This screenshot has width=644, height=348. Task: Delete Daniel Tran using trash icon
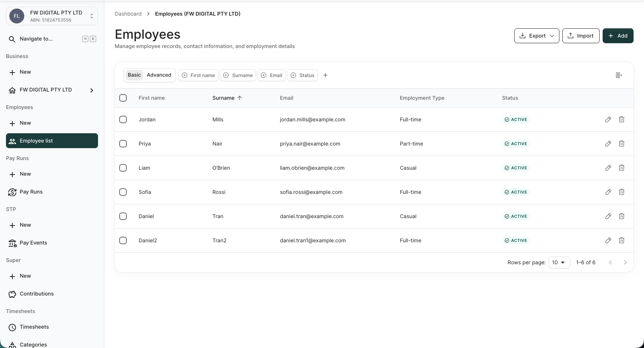click(x=622, y=216)
